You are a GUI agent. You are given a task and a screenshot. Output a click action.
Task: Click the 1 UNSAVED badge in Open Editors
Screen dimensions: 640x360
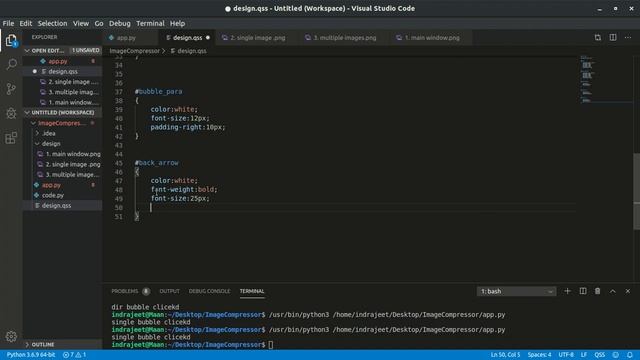pyautogui.click(x=85, y=50)
